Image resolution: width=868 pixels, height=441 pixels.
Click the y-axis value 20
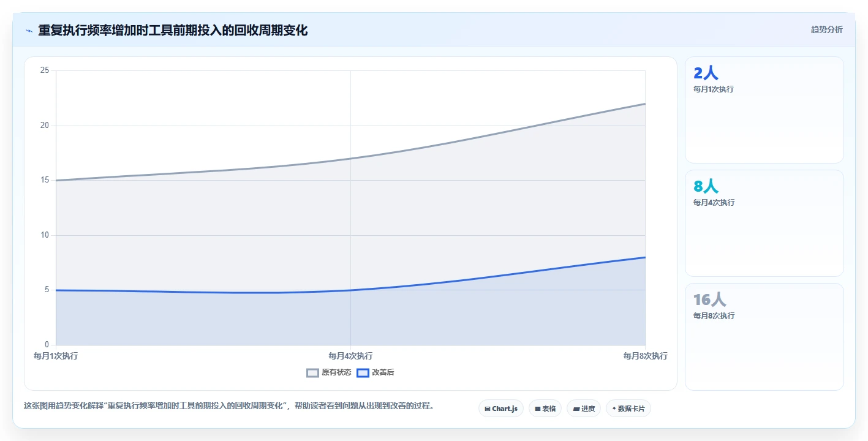click(45, 126)
